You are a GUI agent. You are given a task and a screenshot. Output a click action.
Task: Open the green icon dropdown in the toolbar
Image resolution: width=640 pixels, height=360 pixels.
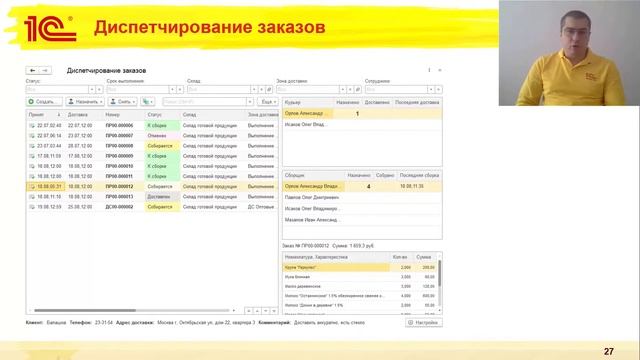point(148,102)
